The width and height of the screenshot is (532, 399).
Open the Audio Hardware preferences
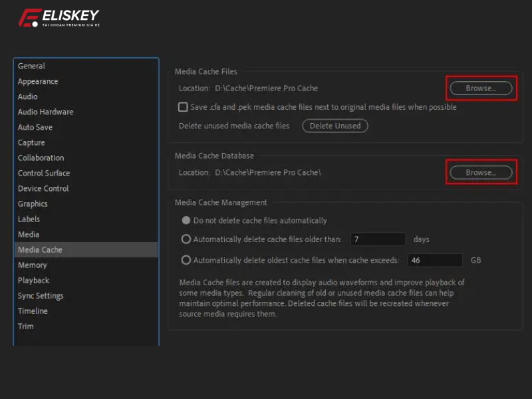(45, 112)
